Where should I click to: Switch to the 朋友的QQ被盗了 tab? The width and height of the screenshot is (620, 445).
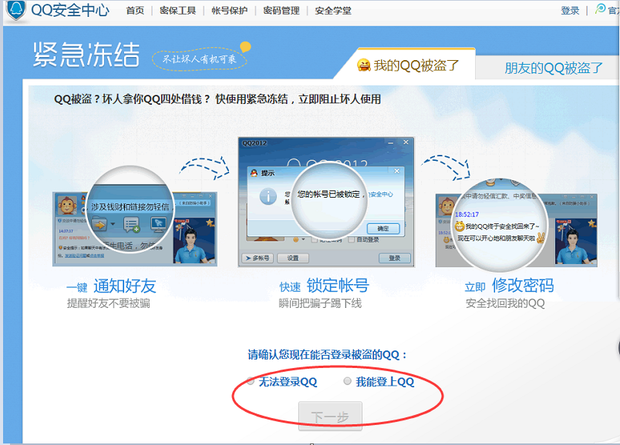553,68
